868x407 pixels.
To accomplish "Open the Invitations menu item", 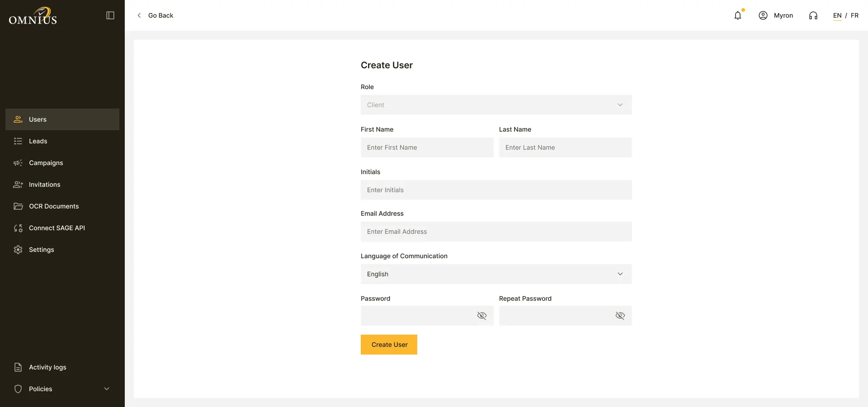I will [62, 185].
